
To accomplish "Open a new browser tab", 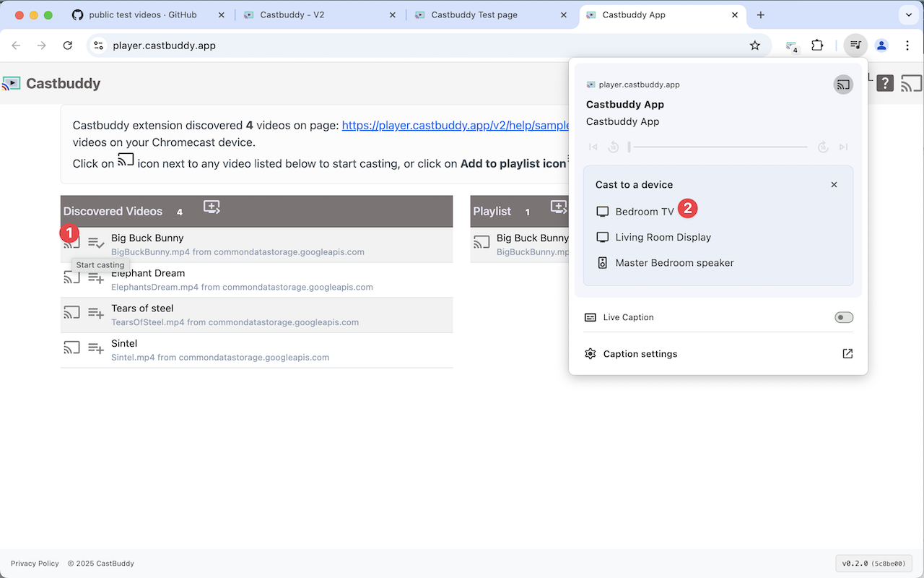I will (x=761, y=14).
